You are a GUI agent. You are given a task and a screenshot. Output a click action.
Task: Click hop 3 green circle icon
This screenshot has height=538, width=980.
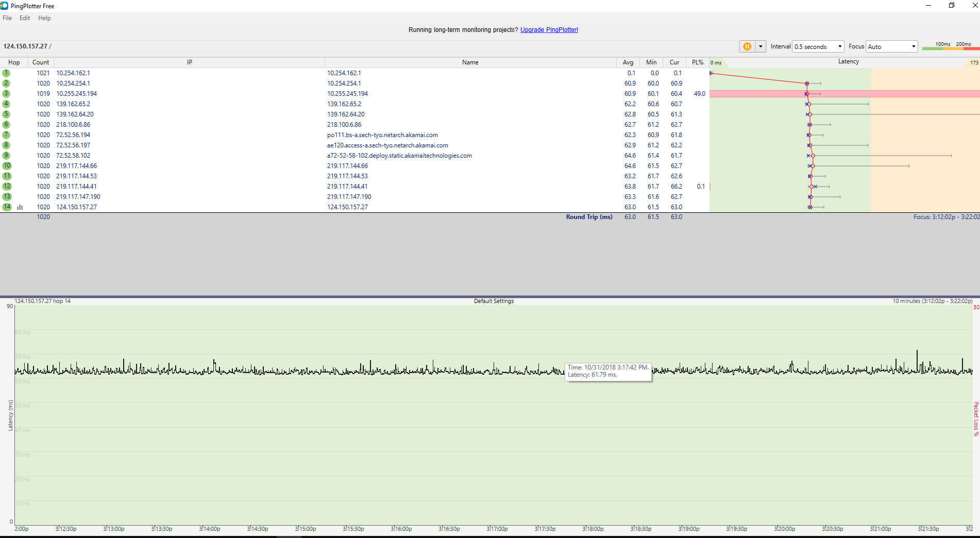pos(6,94)
